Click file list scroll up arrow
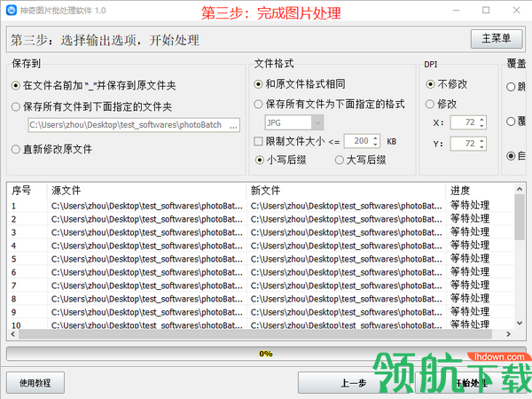The height and width of the screenshot is (399, 532). [x=520, y=189]
